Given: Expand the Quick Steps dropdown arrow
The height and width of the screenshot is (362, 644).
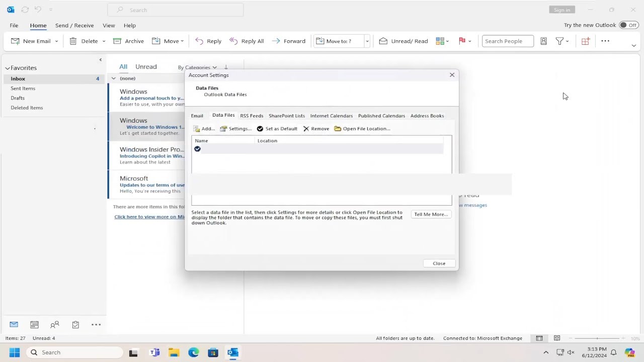Looking at the screenshot, I should (x=367, y=41).
